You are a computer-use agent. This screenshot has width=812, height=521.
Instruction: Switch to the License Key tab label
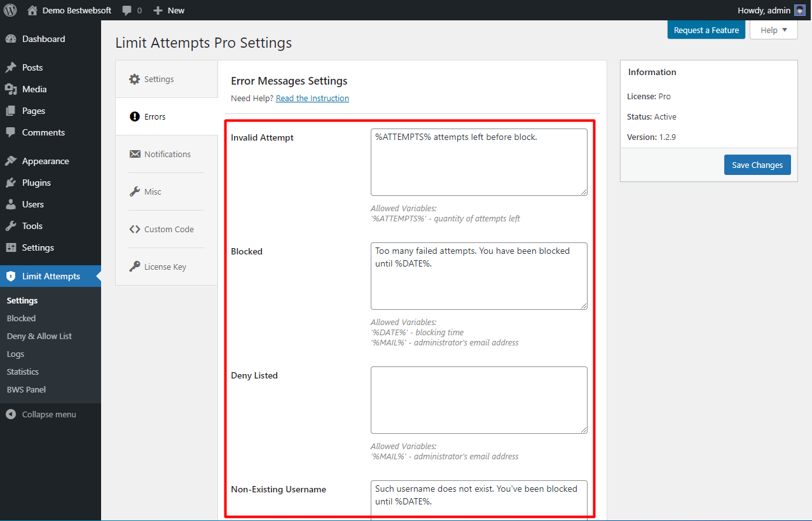(165, 267)
